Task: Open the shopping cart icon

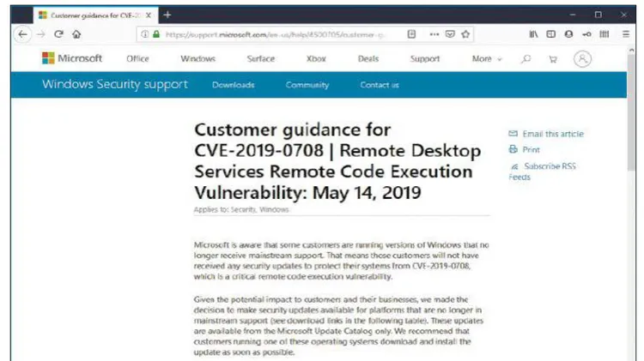Action: point(553,59)
